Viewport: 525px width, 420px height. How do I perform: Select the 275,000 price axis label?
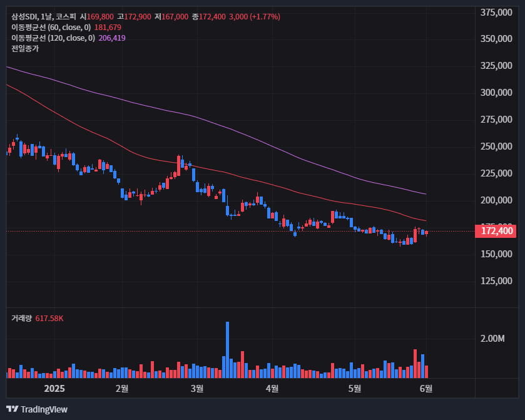click(496, 120)
